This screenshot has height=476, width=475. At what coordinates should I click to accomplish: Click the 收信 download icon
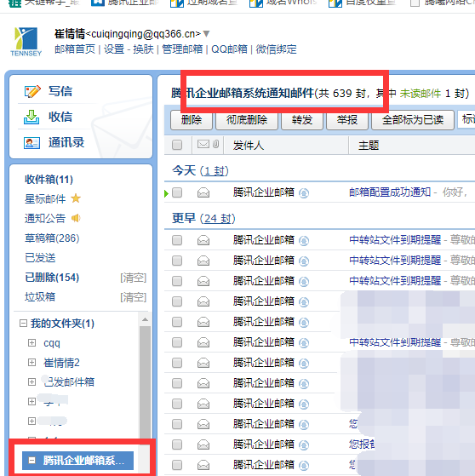coord(31,118)
